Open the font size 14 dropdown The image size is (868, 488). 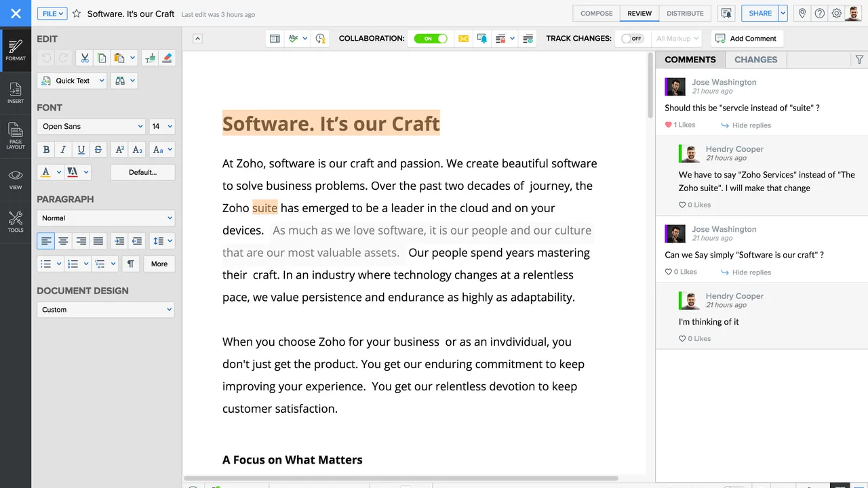pyautogui.click(x=161, y=126)
